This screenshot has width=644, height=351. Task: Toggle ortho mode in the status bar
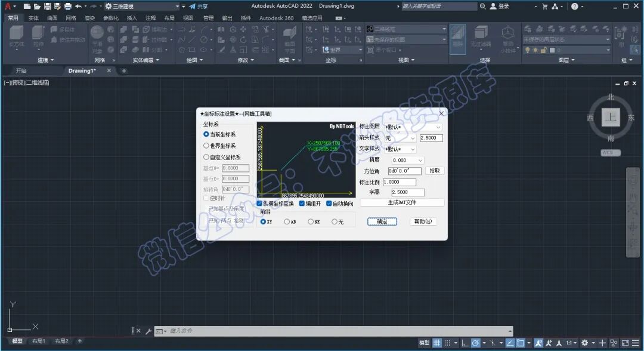pyautogui.click(x=465, y=343)
